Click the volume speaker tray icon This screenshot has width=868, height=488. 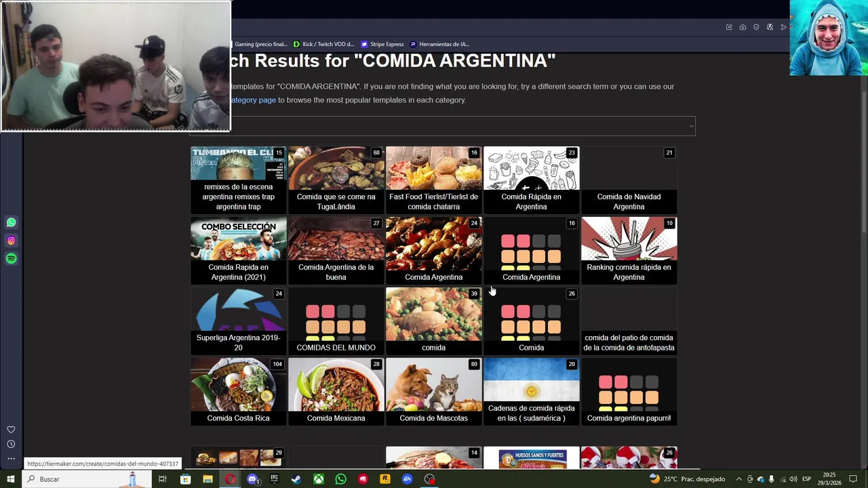(793, 479)
